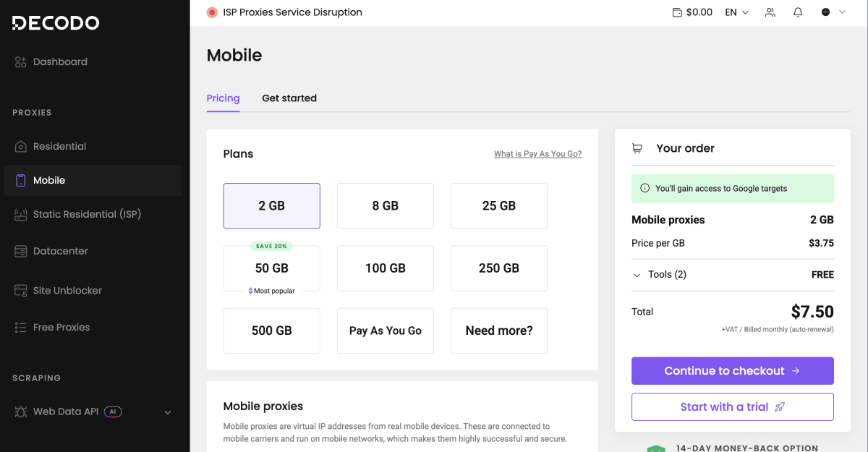Click the Decodo logo
Image resolution: width=868 pixels, height=452 pixels.
pyautogui.click(x=56, y=23)
